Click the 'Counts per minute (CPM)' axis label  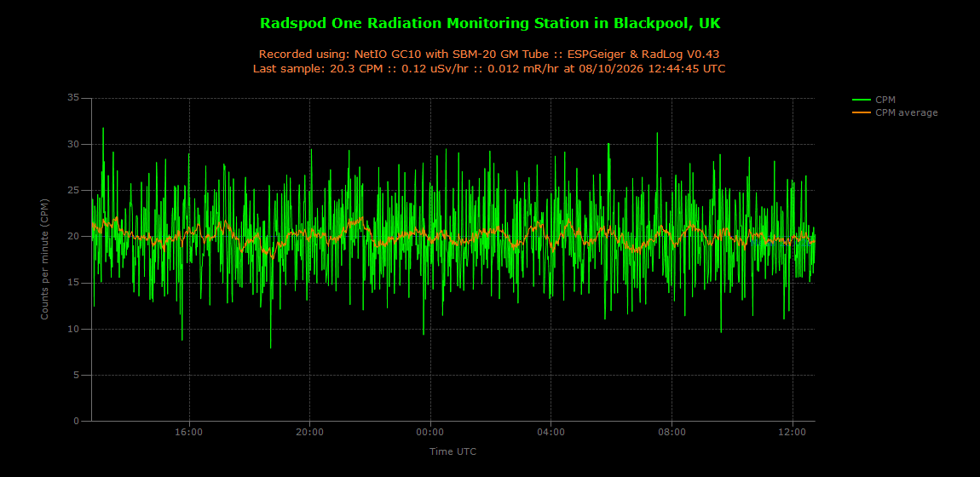coord(44,260)
